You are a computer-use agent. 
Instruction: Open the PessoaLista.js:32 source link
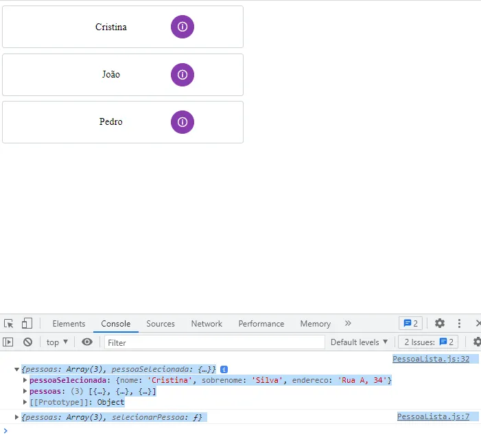(x=431, y=359)
